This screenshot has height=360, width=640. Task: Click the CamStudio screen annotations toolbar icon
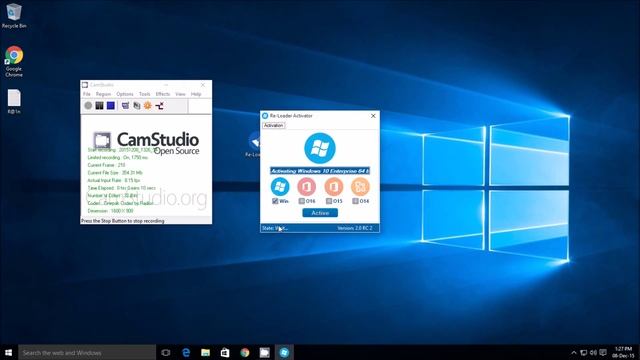click(x=137, y=106)
